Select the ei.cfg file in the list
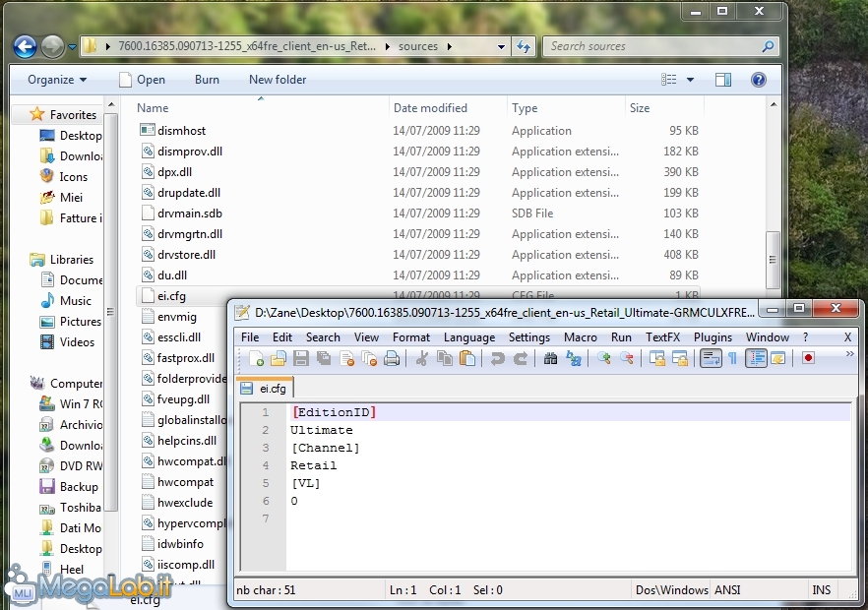Screen dimensions: 868x610 tap(171, 296)
